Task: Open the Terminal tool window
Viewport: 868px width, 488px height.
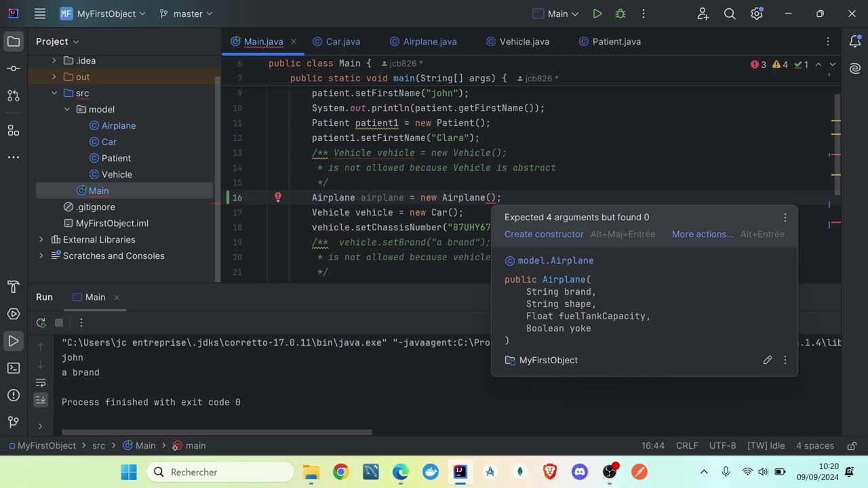Action: 14,368
